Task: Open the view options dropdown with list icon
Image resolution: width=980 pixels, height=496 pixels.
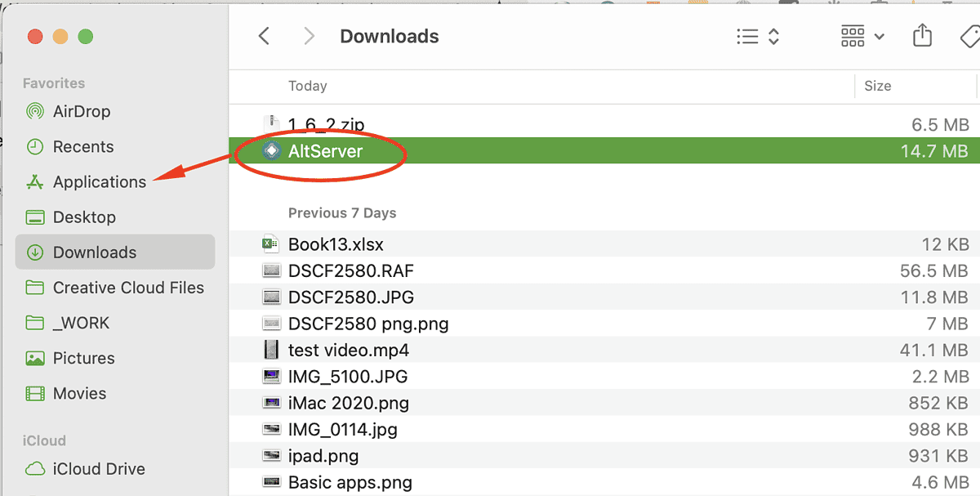Action: pos(746,36)
